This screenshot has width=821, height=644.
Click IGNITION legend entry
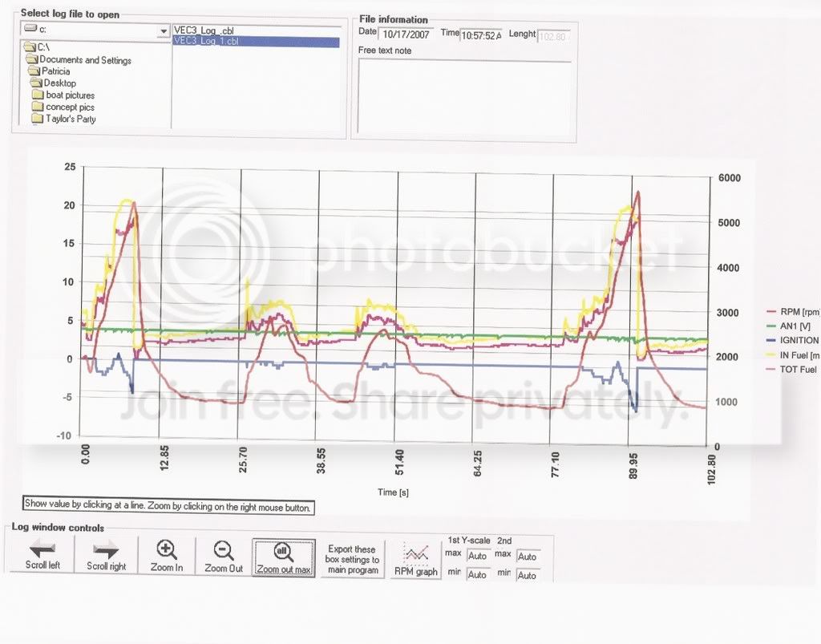[x=793, y=340]
